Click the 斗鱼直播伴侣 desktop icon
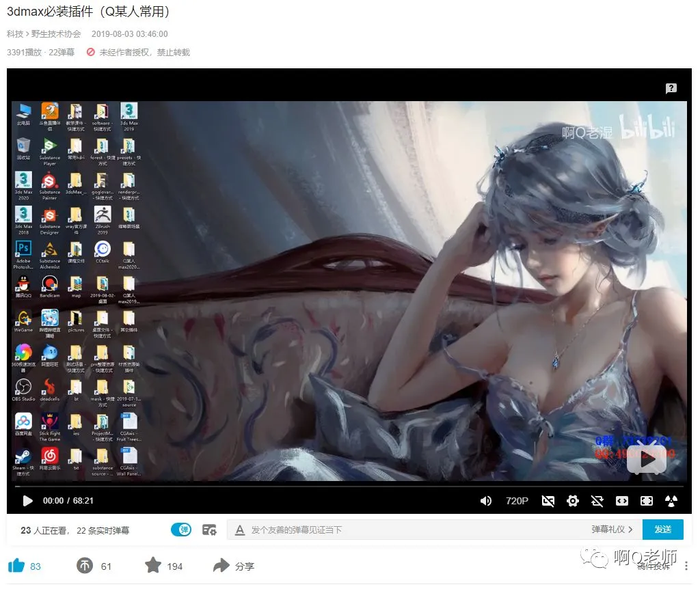Image resolution: width=700 pixels, height=589 pixels. [x=49, y=116]
